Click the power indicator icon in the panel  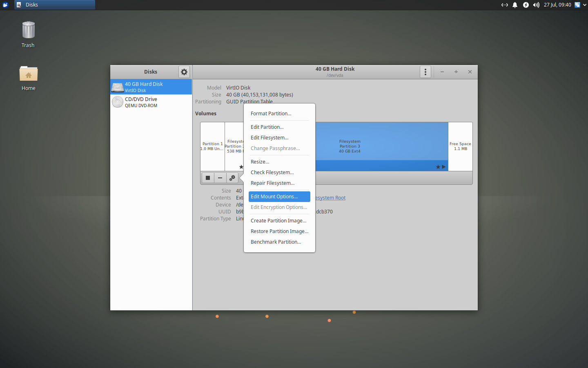(526, 5)
